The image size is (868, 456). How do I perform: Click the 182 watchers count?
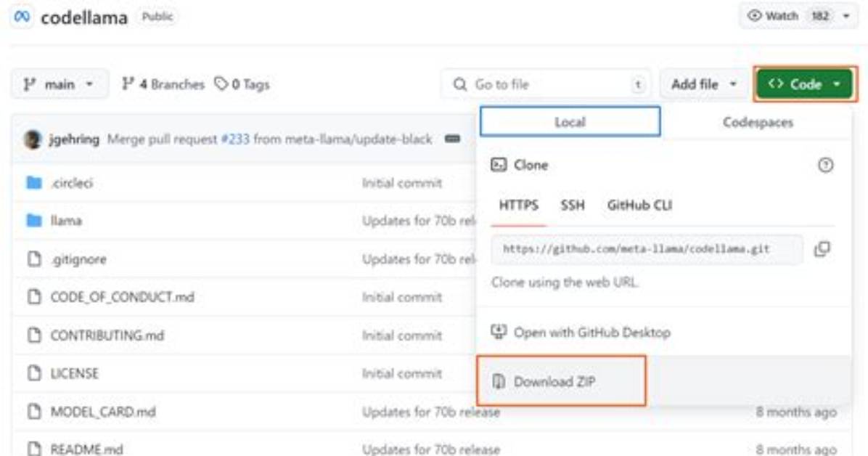pos(820,16)
